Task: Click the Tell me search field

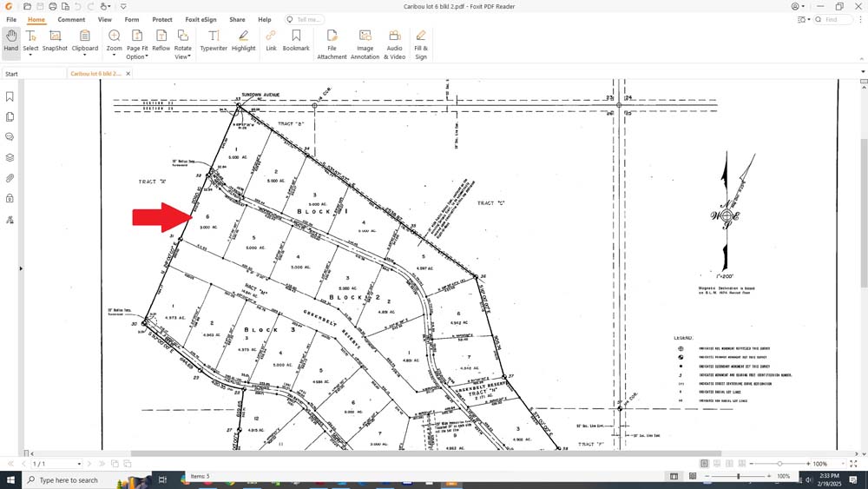Action: (306, 19)
